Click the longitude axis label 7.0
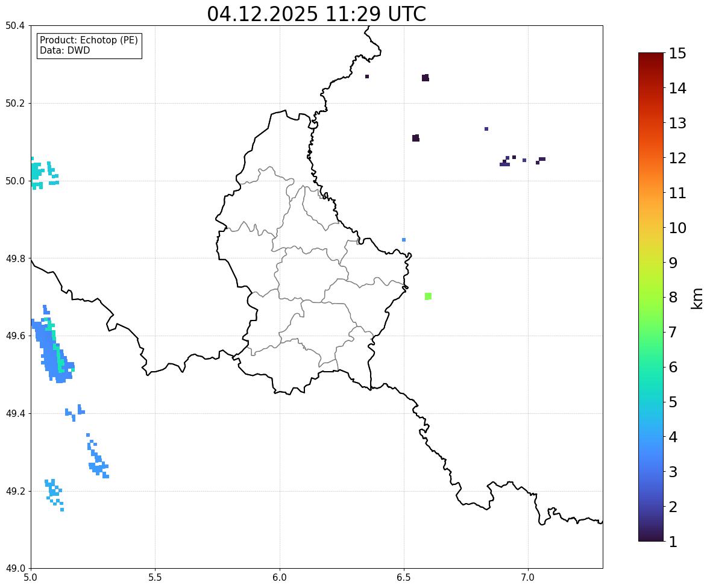 point(528,578)
